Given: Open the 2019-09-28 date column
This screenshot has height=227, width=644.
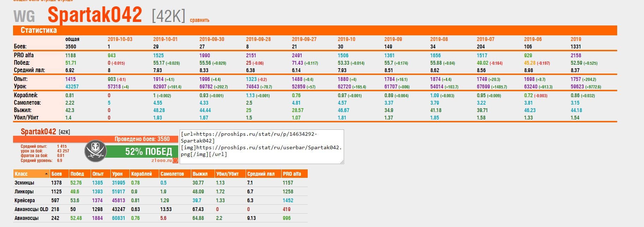Looking at the screenshot, I should click(258, 39).
